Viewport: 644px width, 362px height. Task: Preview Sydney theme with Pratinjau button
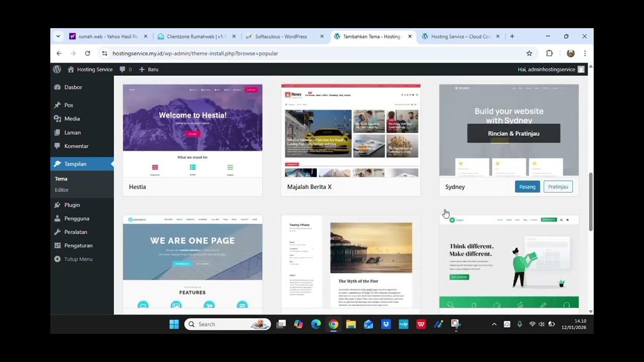pyautogui.click(x=558, y=187)
